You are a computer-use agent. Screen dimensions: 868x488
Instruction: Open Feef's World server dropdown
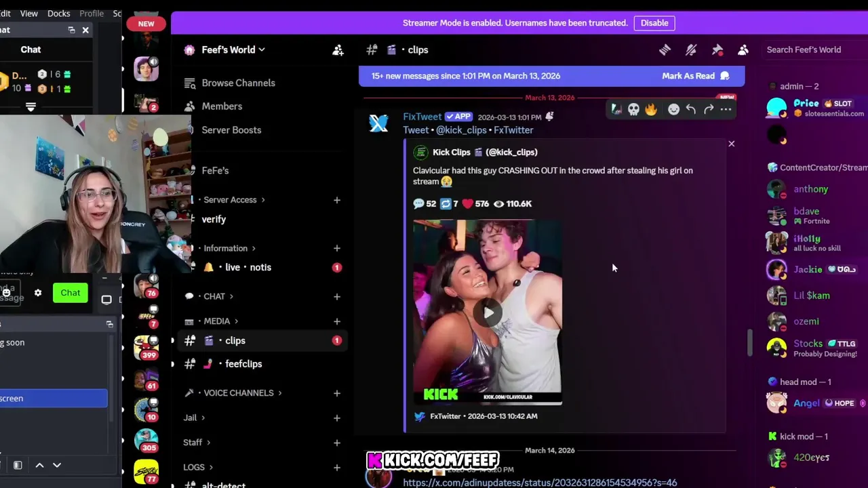pos(233,49)
